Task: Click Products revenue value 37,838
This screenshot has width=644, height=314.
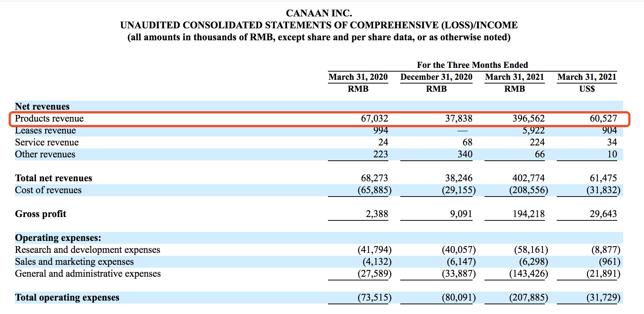Action: [458, 119]
